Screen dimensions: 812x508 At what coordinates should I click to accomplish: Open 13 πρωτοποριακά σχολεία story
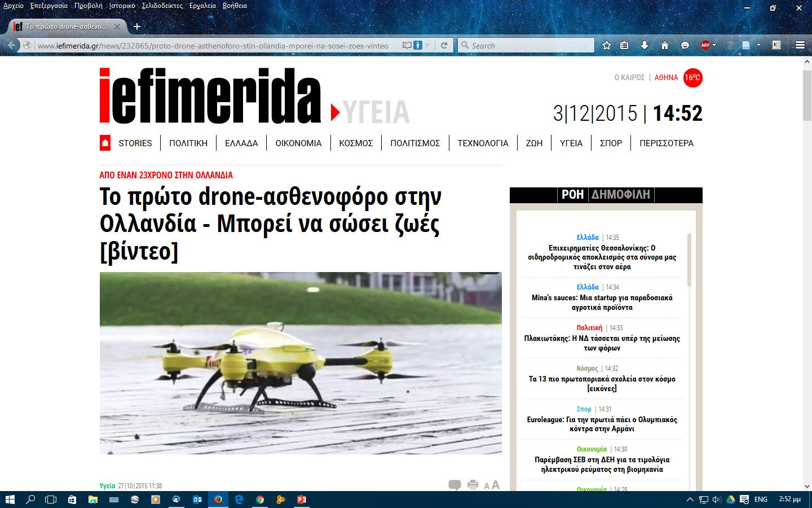(602, 384)
